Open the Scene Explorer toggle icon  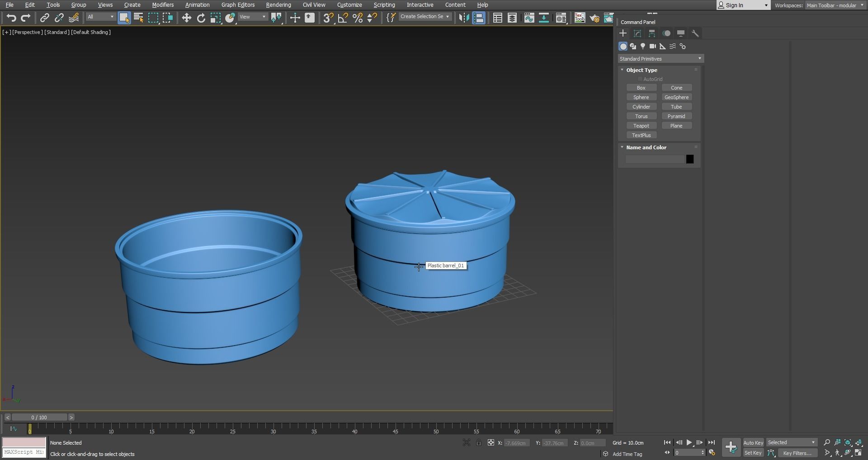(497, 18)
